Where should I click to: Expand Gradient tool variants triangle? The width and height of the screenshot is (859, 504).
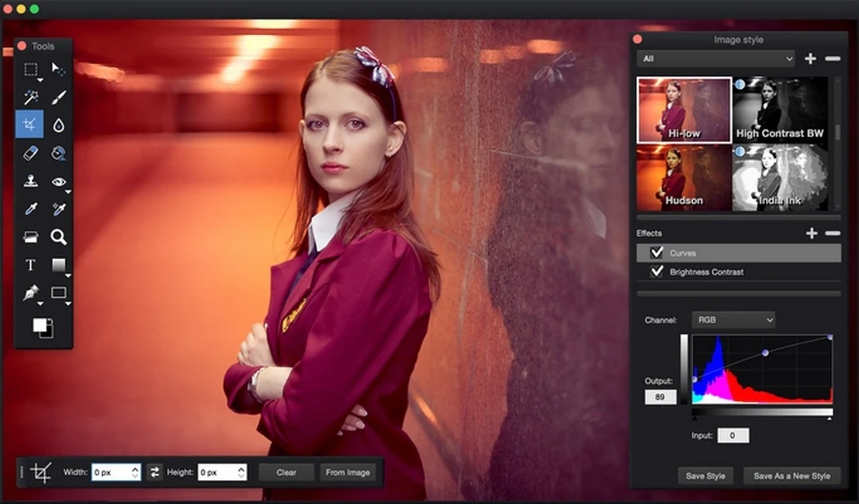(68, 276)
